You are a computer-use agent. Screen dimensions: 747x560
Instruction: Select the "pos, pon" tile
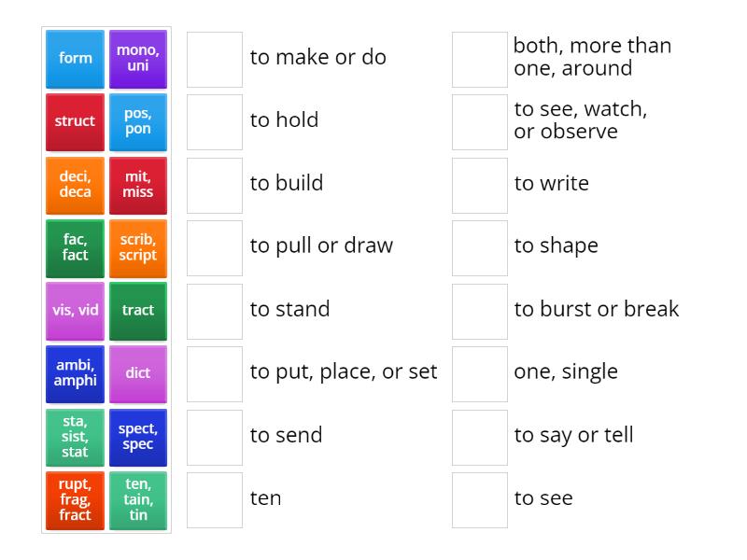(138, 121)
